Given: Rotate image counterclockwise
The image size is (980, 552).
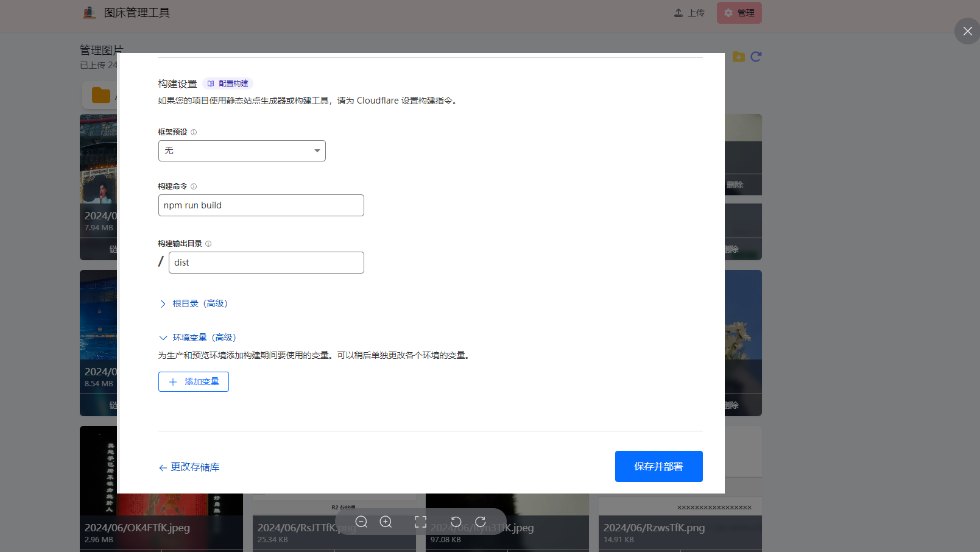Looking at the screenshot, I should click(x=456, y=522).
